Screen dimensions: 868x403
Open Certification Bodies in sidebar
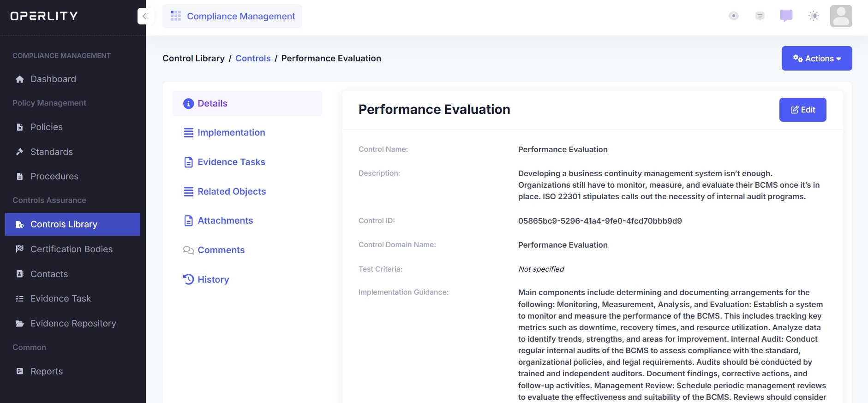(x=71, y=249)
